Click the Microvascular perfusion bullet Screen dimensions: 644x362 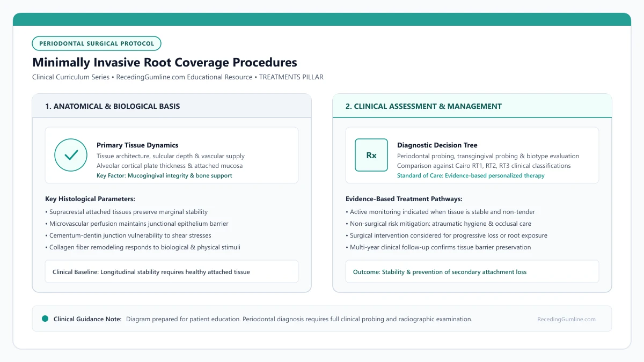pyautogui.click(x=137, y=224)
